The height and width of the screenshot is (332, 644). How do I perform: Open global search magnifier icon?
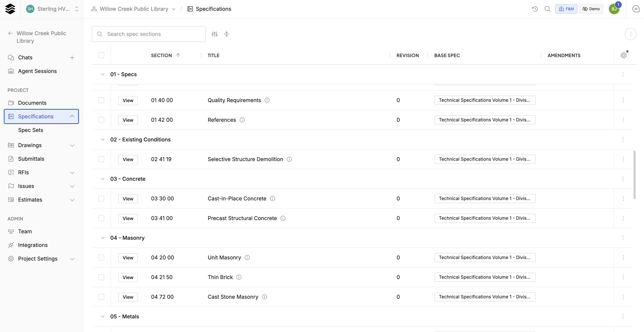coord(547,9)
